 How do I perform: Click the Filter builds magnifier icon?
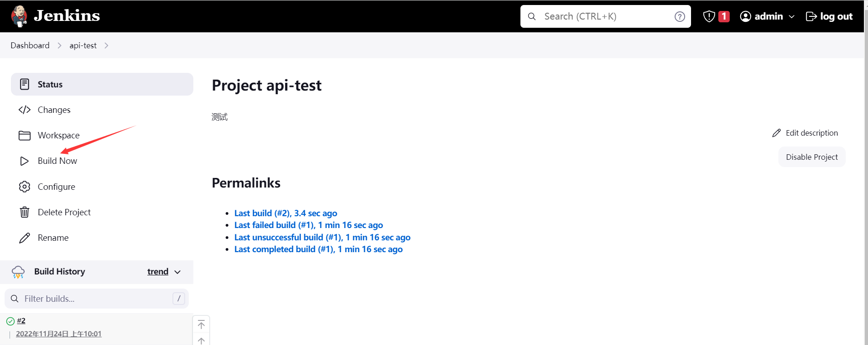pos(15,299)
